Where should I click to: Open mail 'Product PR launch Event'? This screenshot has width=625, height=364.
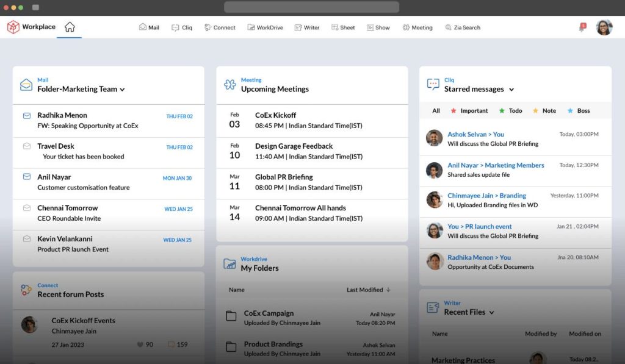click(73, 249)
